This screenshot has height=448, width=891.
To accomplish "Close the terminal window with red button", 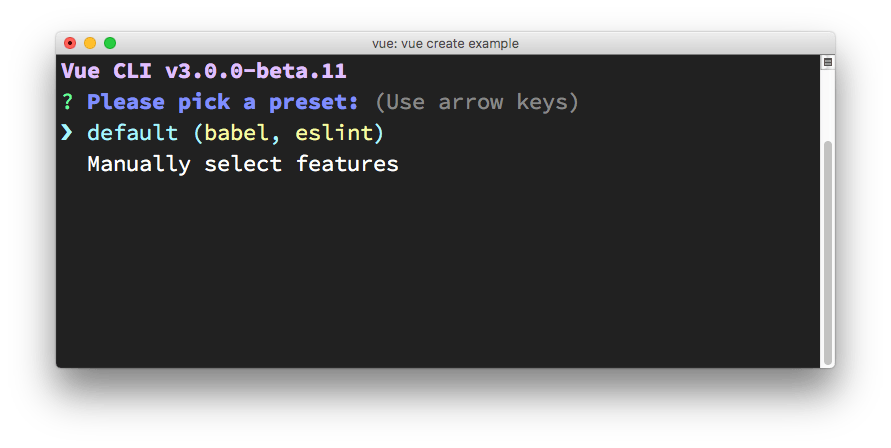I will pyautogui.click(x=70, y=43).
